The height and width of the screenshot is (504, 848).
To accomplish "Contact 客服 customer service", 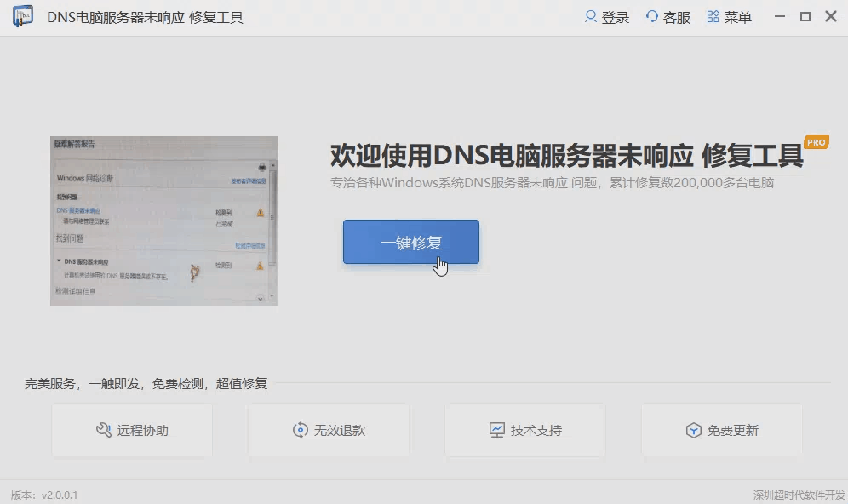I will pyautogui.click(x=668, y=16).
